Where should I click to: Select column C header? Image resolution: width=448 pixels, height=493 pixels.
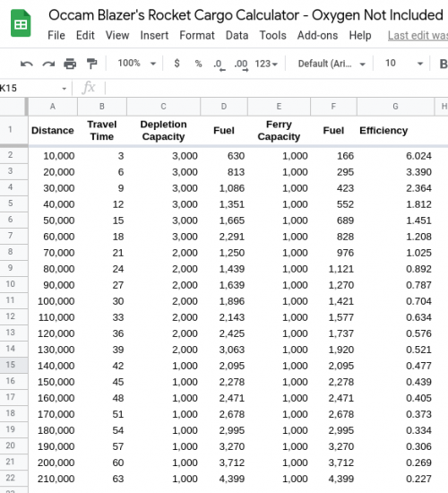[x=163, y=107]
